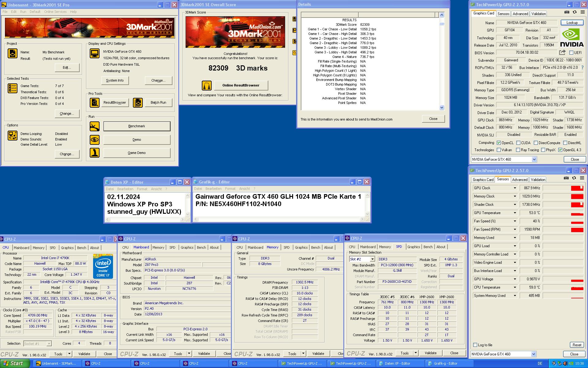Viewport: 588px width, 368px height.
Task: Toggle the DirectML checkbox
Action: (x=565, y=143)
